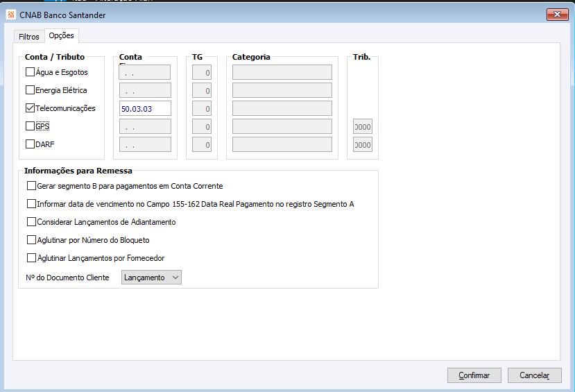
Task: Click the Conta / Tributo group label
Action: pos(55,57)
